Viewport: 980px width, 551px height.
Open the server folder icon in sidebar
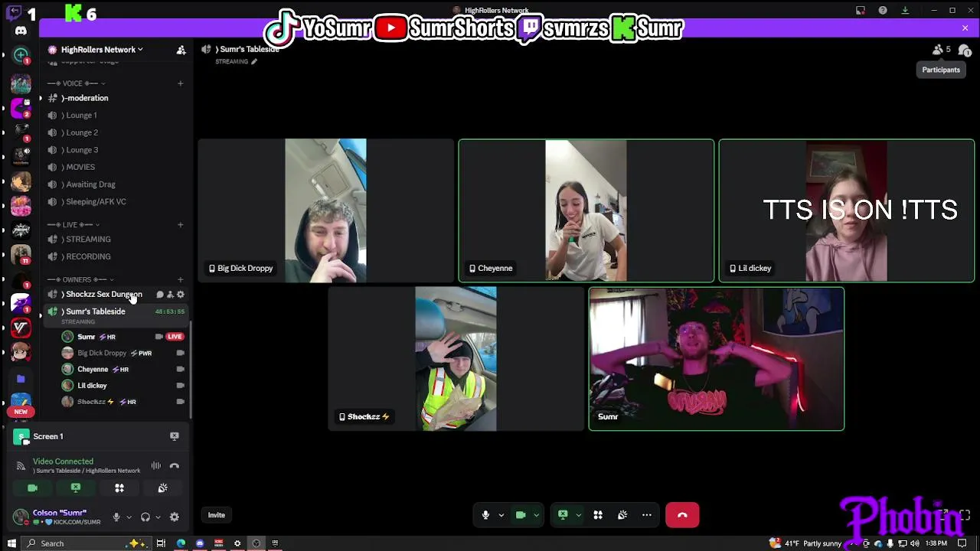[x=21, y=379]
